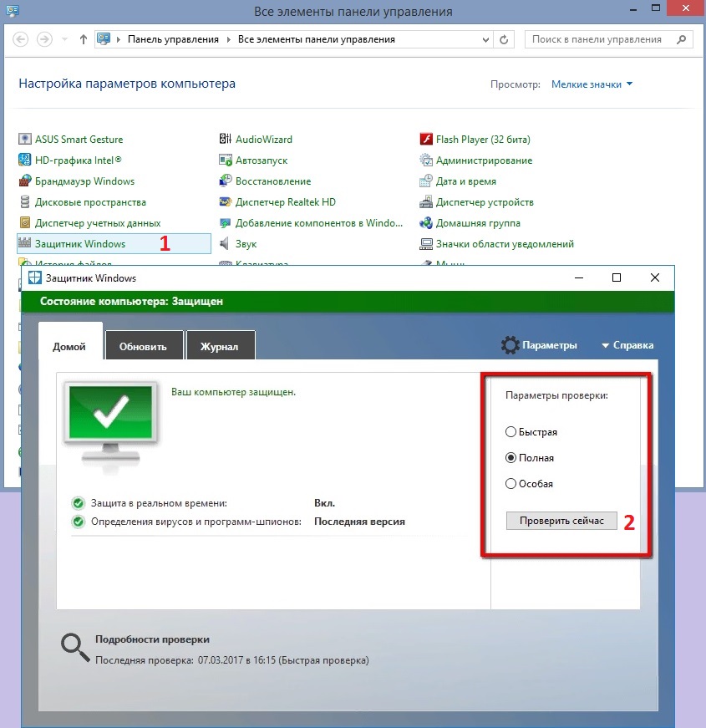
Task: Open ASUS Smart Gesture icon
Action: 24,139
